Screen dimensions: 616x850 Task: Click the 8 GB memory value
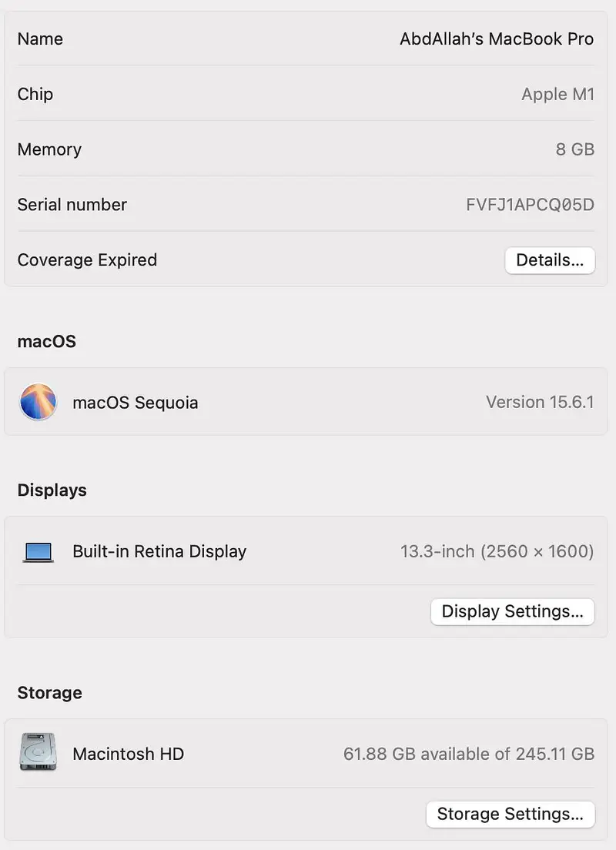click(574, 149)
